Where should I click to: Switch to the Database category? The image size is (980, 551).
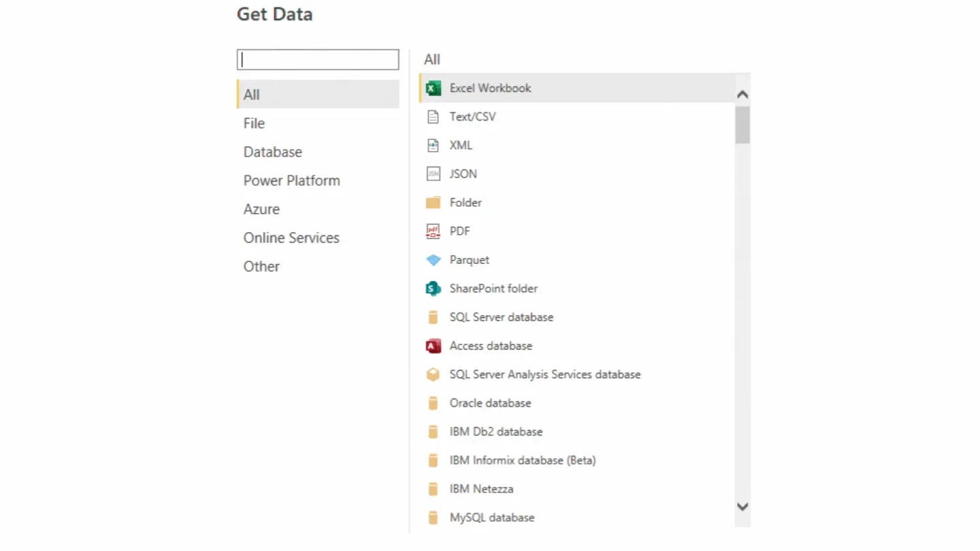point(318,152)
